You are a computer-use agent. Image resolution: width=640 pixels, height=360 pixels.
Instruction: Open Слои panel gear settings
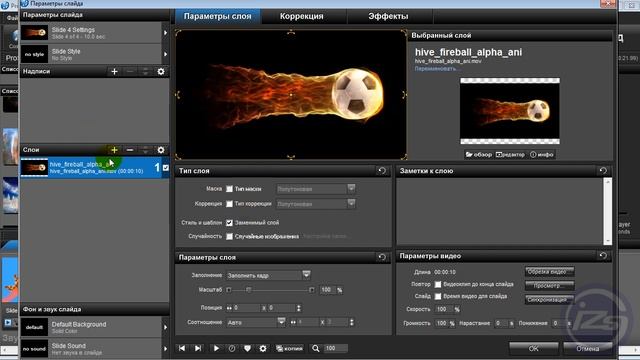click(161, 150)
